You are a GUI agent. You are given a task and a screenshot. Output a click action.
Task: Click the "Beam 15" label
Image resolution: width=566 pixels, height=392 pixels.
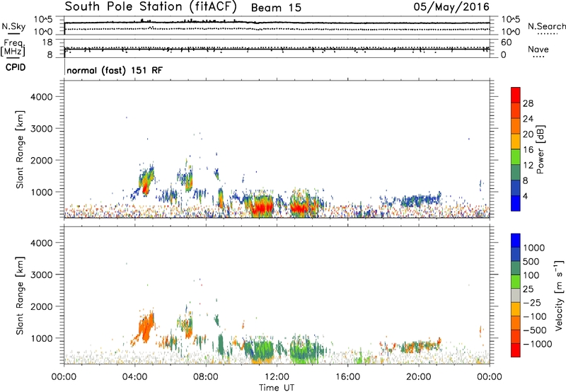pos(276,8)
